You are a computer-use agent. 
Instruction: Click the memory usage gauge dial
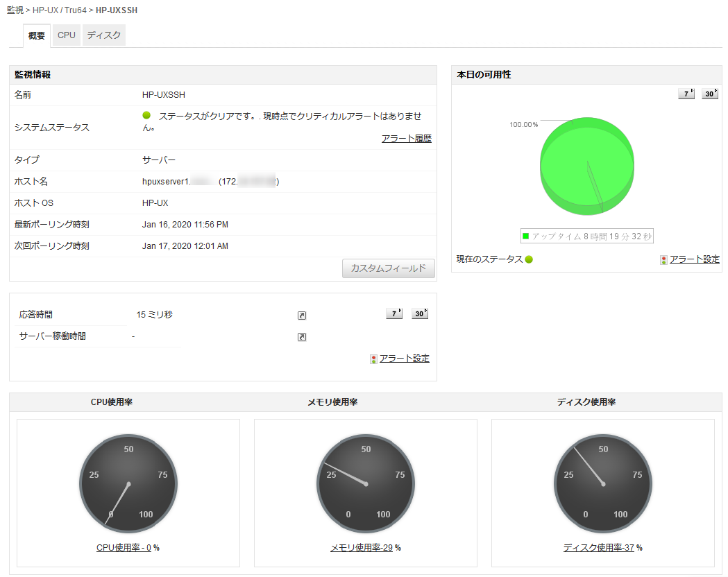[366, 483]
